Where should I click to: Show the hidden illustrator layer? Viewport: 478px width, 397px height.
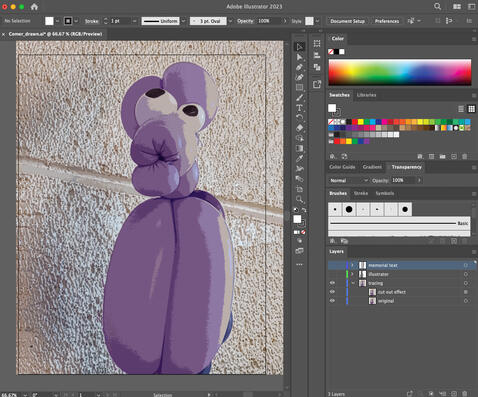point(332,274)
